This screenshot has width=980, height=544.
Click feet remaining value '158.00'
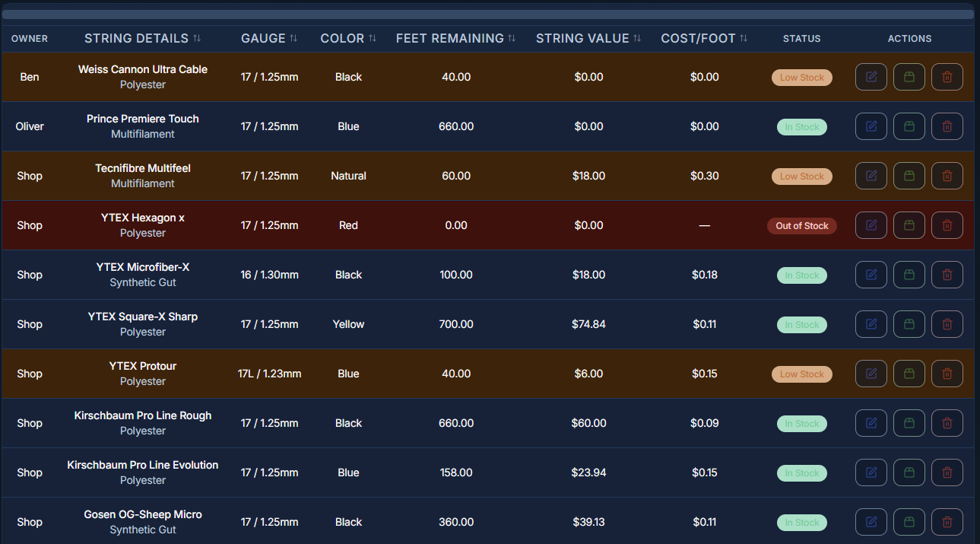[x=456, y=472]
